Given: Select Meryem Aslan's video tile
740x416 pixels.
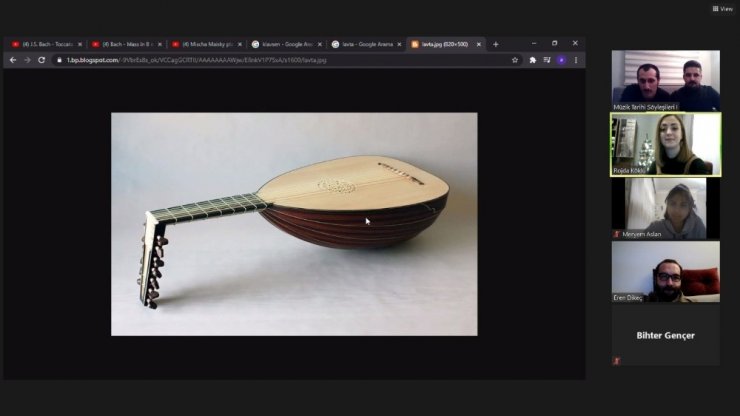Looking at the screenshot, I should (x=665, y=208).
